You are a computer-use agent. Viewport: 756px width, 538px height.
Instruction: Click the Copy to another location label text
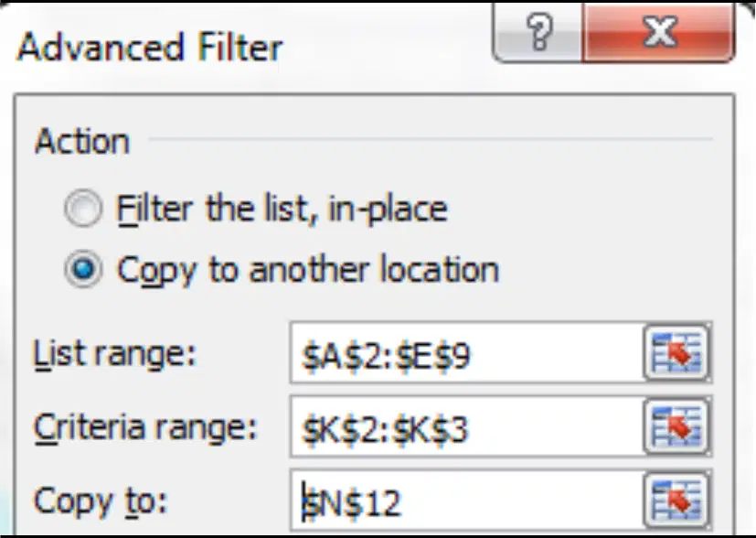click(x=308, y=270)
